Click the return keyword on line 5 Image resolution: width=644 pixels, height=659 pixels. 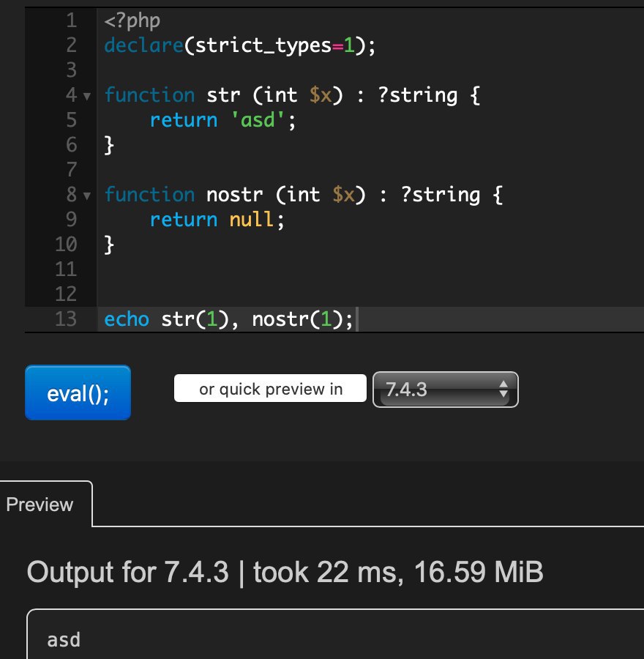click(184, 120)
